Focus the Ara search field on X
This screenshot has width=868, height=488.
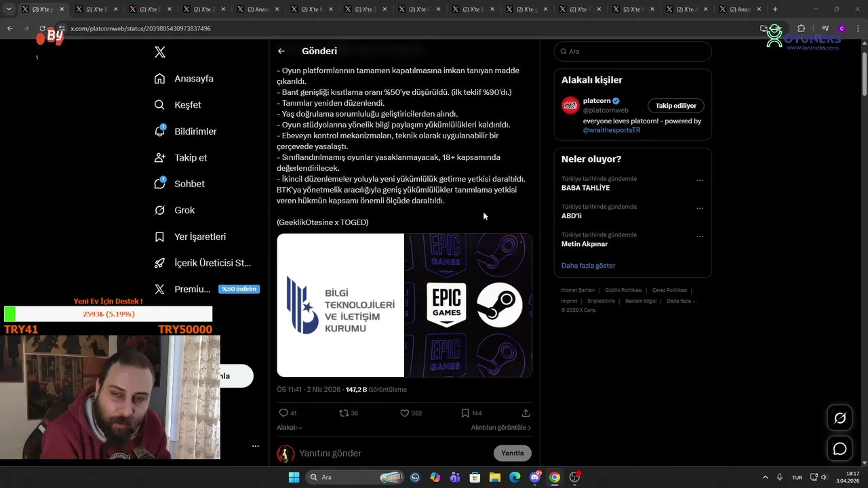pyautogui.click(x=632, y=52)
